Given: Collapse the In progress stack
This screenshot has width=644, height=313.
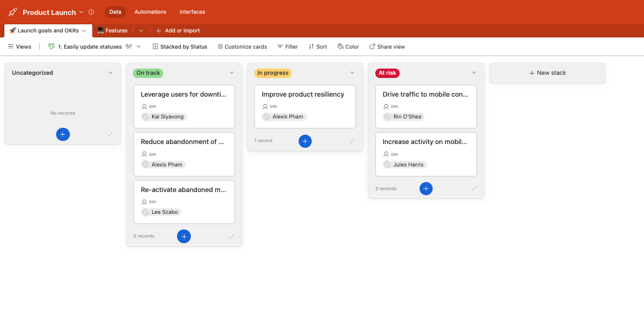Looking at the screenshot, I should coord(352,141).
